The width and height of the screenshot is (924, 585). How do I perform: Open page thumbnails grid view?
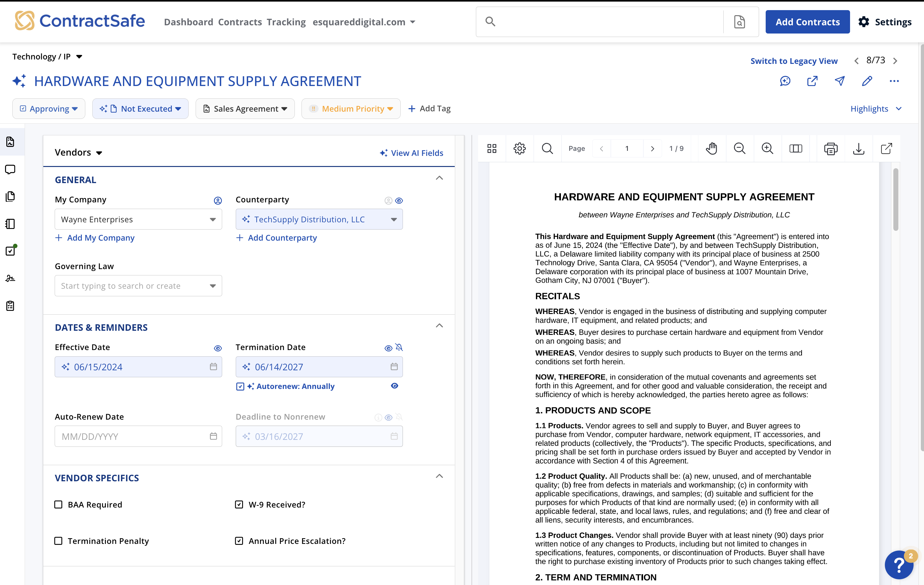pyautogui.click(x=492, y=148)
